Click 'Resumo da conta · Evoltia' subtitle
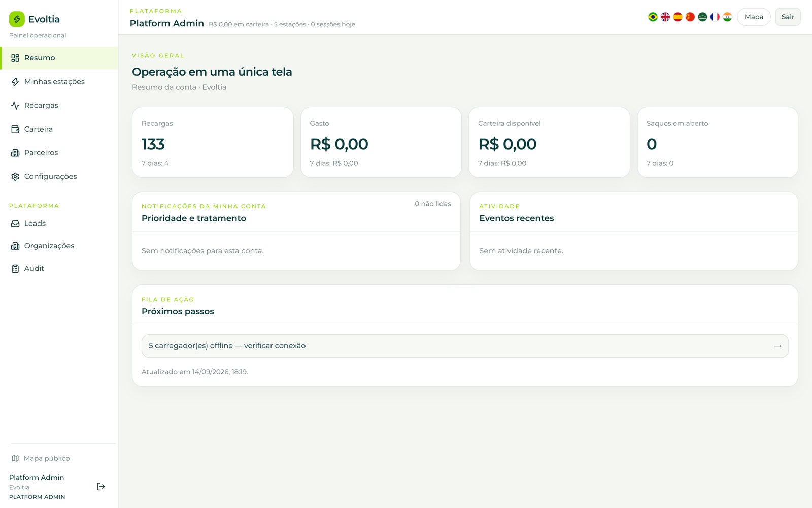This screenshot has width=812, height=508. pyautogui.click(x=179, y=87)
